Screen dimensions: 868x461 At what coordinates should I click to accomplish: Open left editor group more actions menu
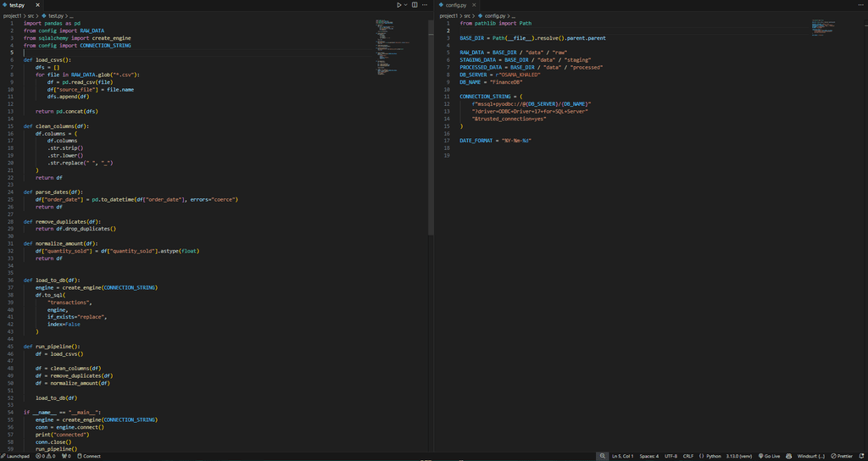pos(425,5)
